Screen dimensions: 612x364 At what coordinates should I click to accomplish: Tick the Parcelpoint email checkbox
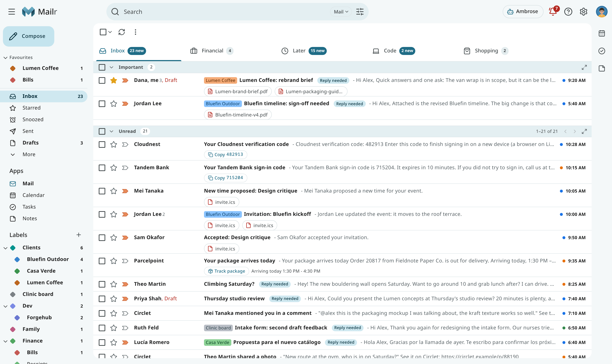(x=102, y=261)
